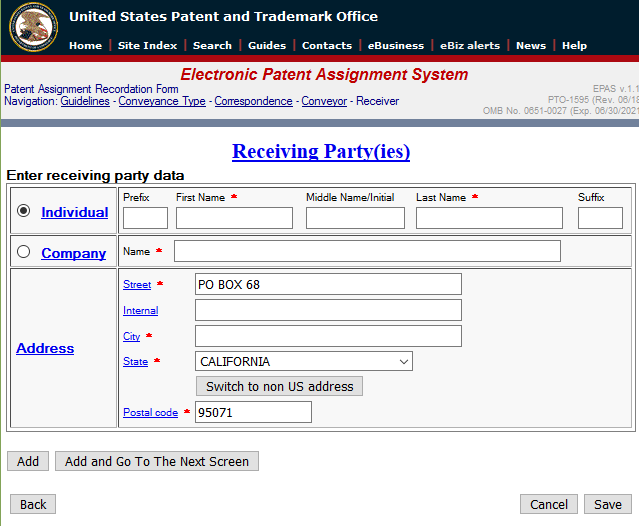Focus the Suffix input field
639x526 pixels.
tap(600, 218)
